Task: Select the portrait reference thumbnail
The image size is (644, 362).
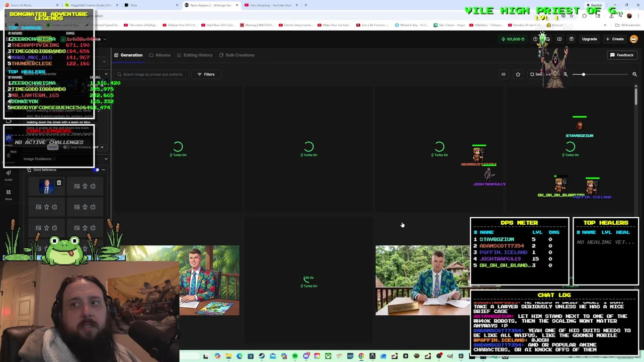Action: tap(46, 187)
